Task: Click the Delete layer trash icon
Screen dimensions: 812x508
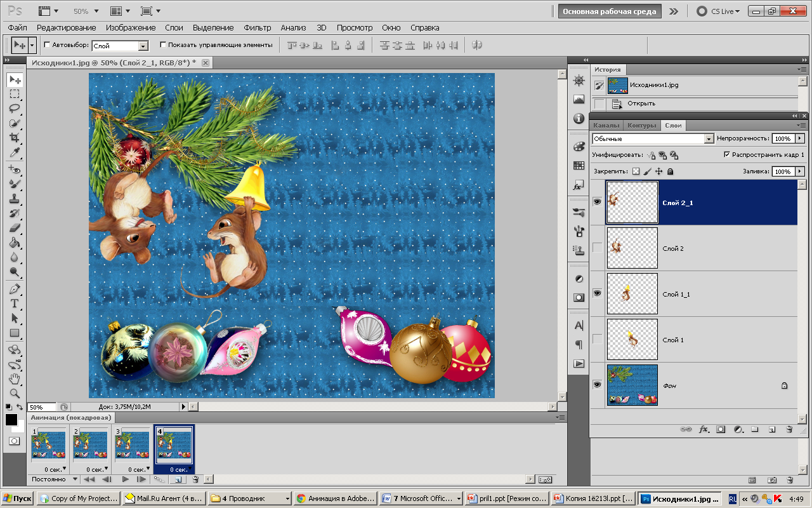Action: (x=789, y=429)
